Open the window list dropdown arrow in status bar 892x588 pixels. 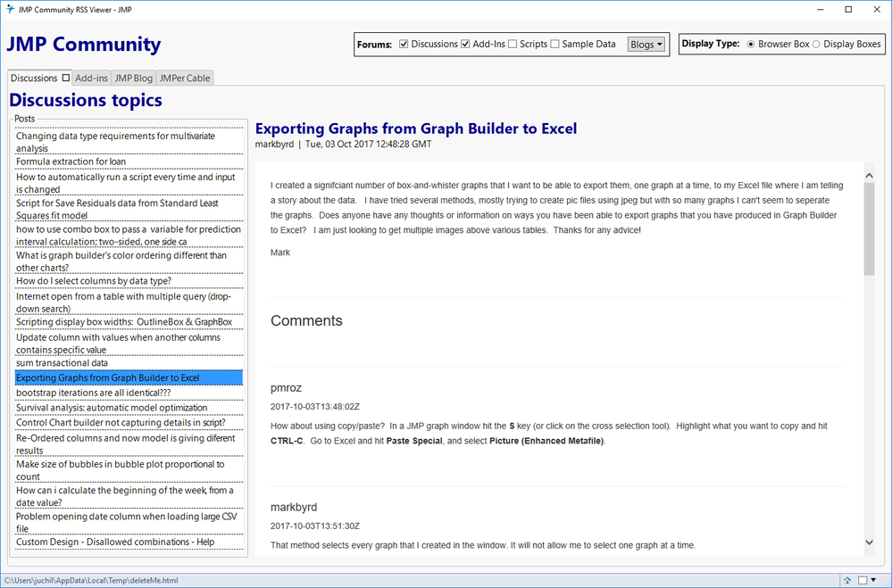pos(874,580)
